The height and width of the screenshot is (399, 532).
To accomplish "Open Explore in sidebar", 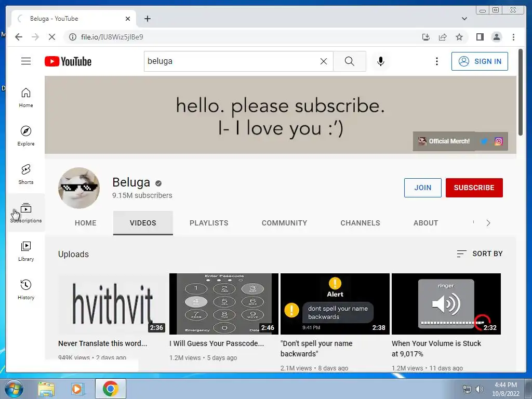I will pos(26,136).
